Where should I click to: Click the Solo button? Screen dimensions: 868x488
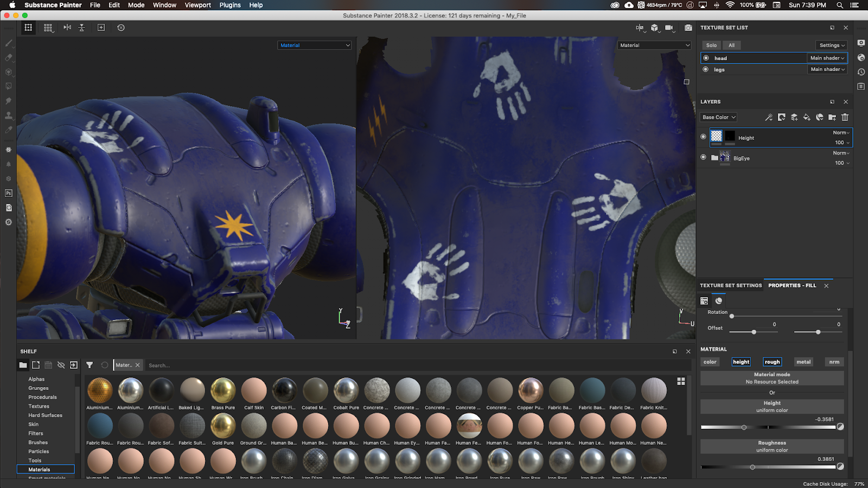pyautogui.click(x=711, y=45)
